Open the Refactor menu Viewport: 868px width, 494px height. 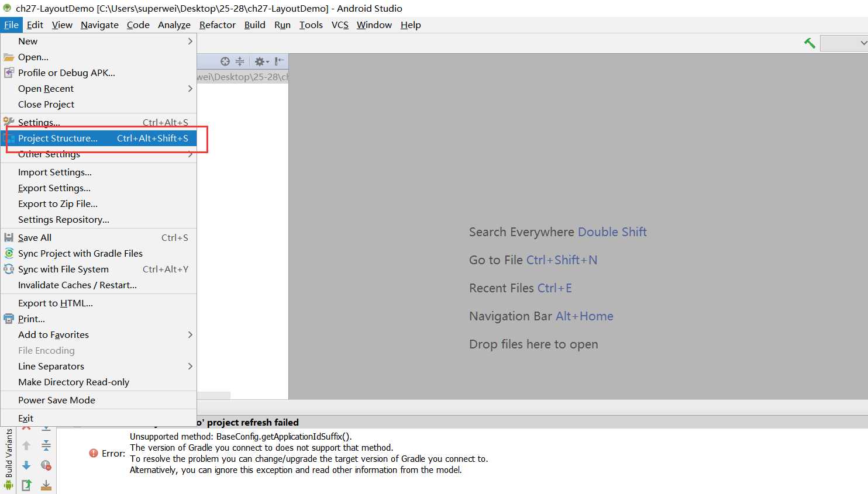click(218, 25)
